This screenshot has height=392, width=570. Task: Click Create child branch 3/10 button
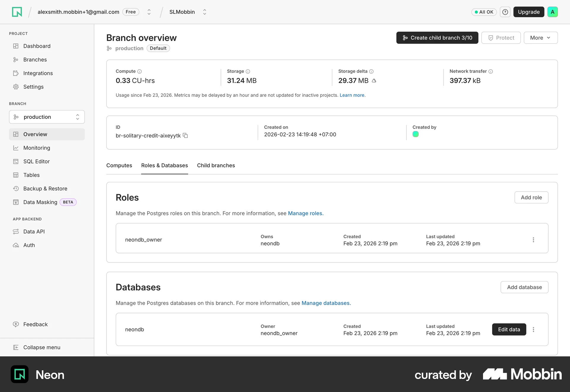437,38
